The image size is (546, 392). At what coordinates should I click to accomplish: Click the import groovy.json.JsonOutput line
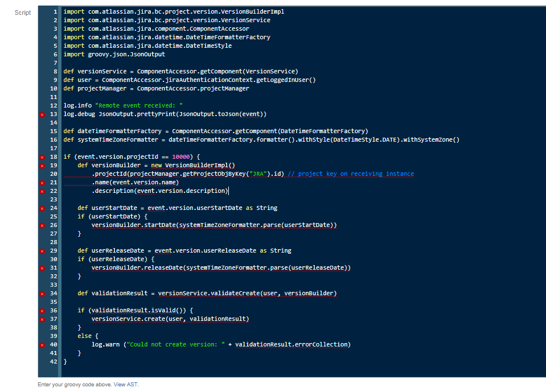tap(114, 54)
